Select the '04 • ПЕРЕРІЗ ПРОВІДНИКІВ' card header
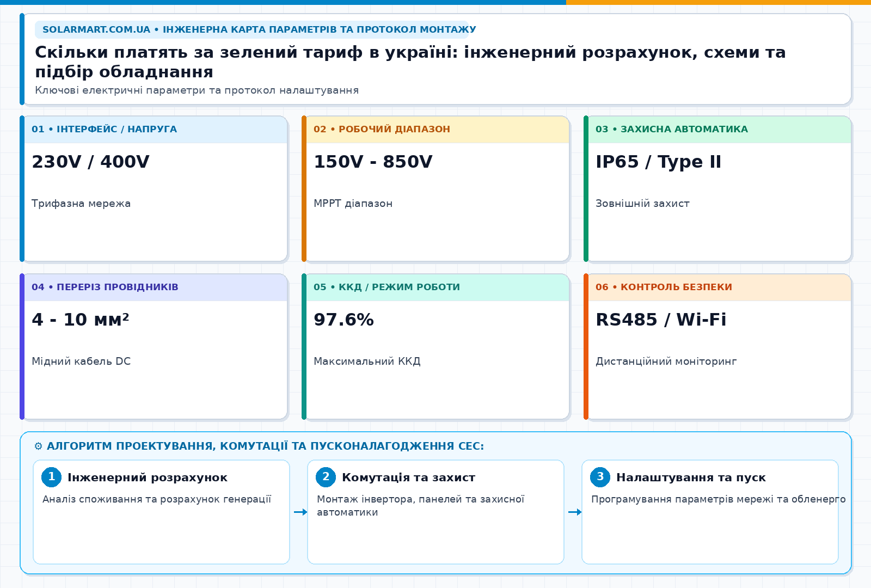The width and height of the screenshot is (871, 588). click(156, 287)
